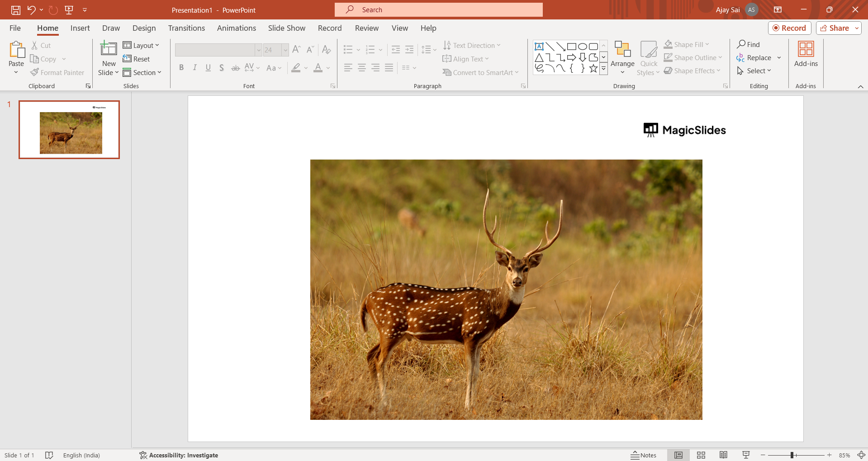Toggle the Notes pane

point(644,455)
